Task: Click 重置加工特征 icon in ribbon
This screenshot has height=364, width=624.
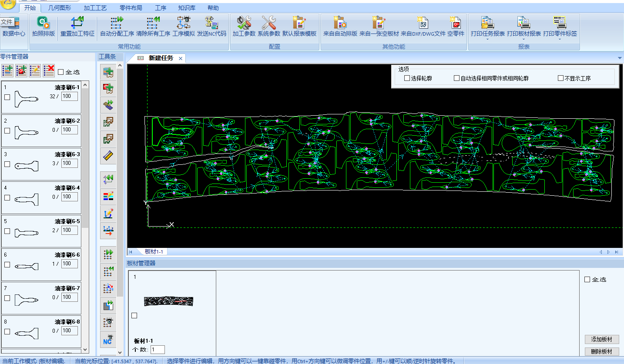Action: [x=77, y=23]
